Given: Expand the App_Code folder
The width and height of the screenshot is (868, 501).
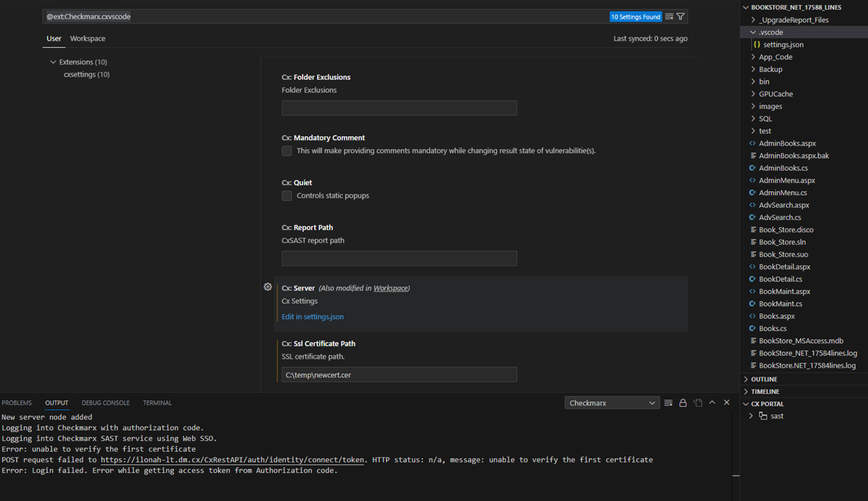Looking at the screenshot, I should [753, 57].
